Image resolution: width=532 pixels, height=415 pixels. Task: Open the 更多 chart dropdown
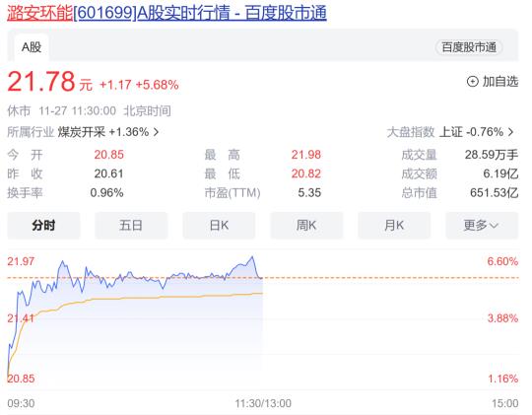pyautogui.click(x=482, y=225)
